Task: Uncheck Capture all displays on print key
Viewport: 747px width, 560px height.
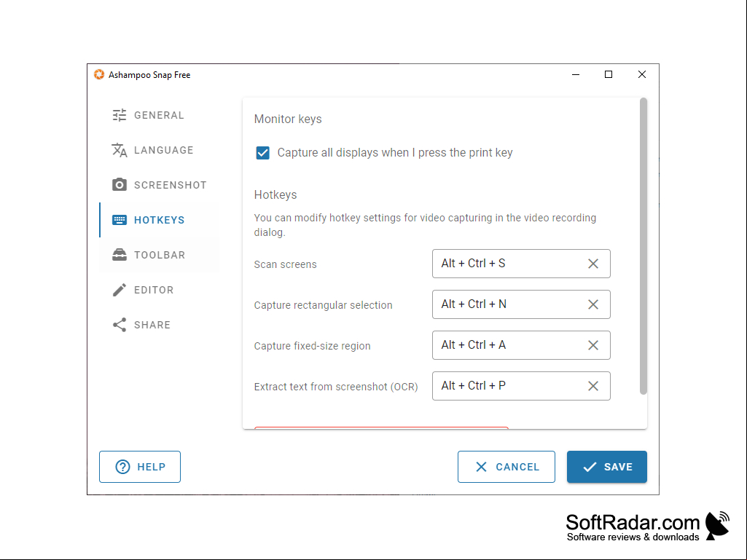Action: (x=262, y=153)
